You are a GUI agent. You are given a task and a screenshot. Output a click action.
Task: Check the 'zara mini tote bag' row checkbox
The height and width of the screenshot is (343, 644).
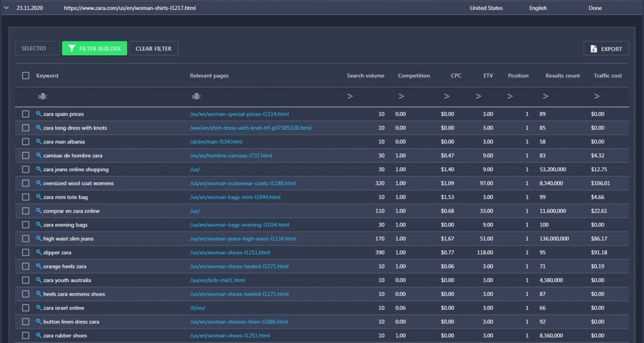pos(25,197)
